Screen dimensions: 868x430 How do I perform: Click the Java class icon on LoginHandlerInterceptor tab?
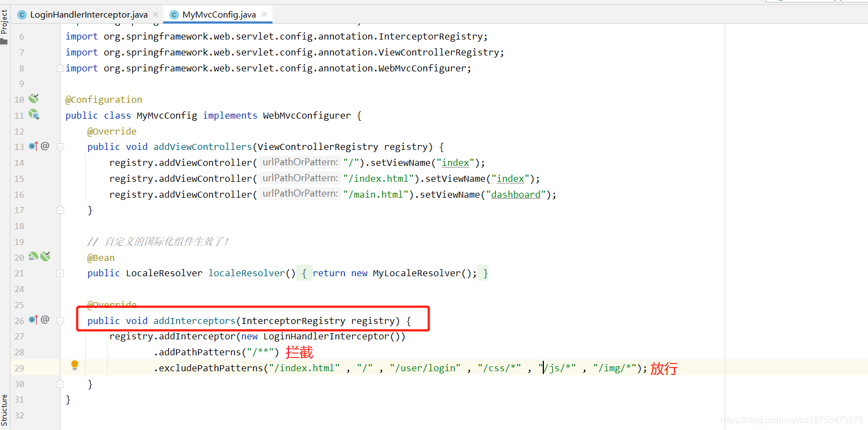[22, 15]
